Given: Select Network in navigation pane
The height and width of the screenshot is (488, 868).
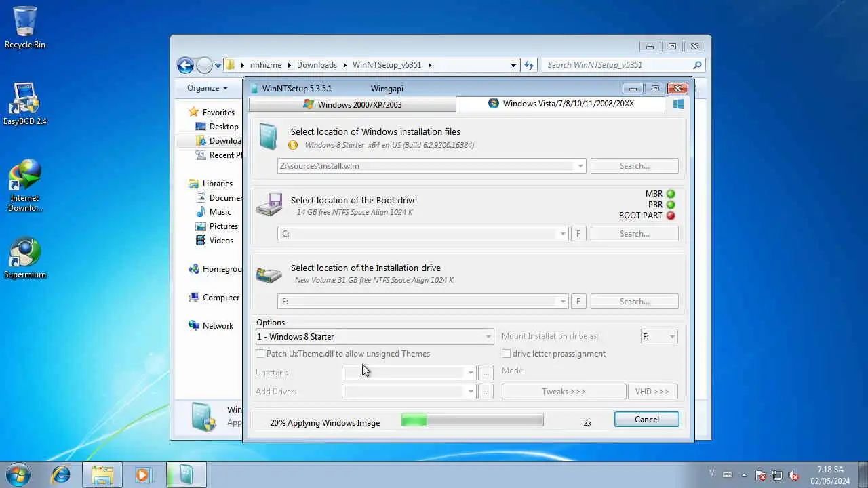Looking at the screenshot, I should [218, 326].
